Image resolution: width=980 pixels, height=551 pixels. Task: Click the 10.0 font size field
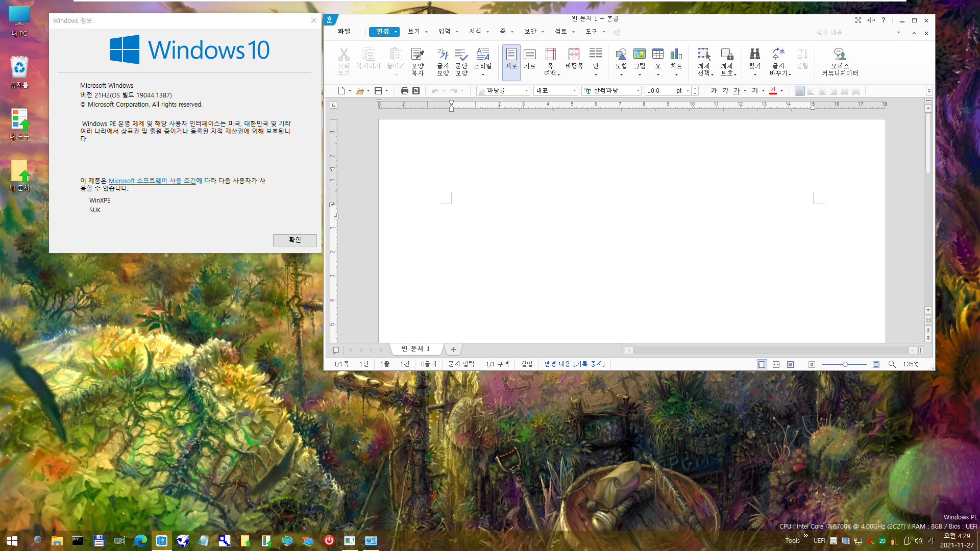(659, 91)
